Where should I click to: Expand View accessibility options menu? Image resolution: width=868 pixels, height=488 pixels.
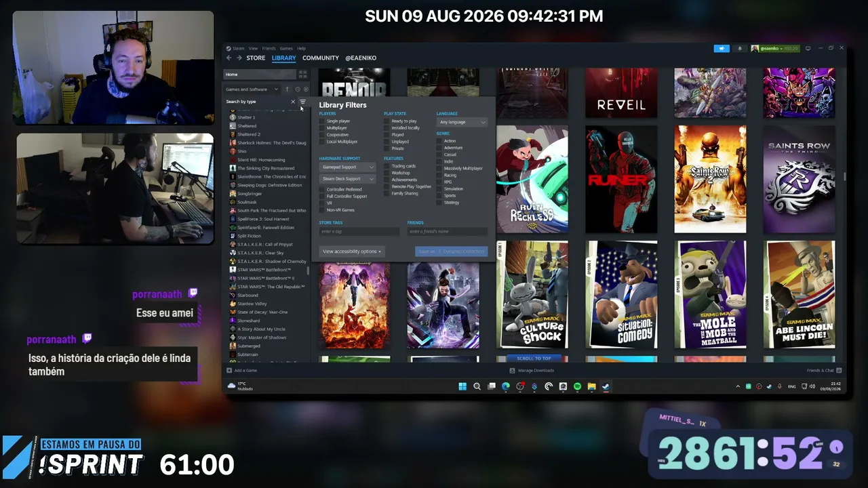[x=352, y=251]
